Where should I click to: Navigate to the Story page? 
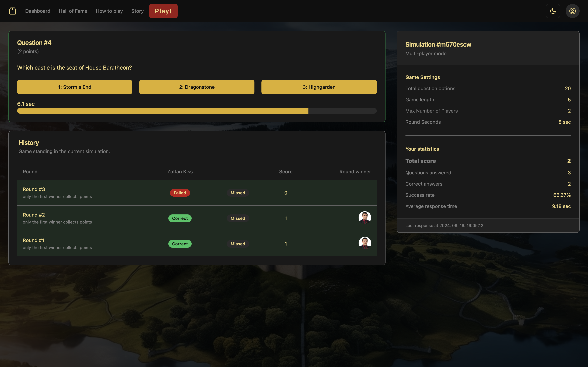pos(137,11)
